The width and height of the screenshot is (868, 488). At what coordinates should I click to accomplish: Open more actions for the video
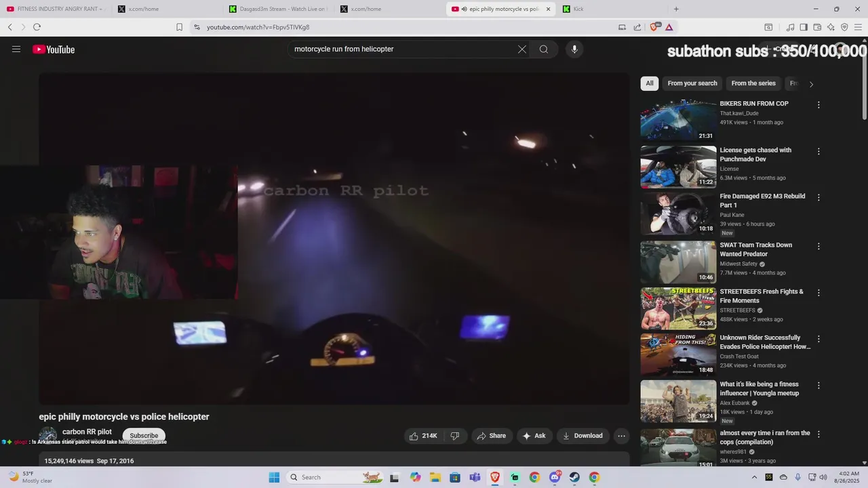click(621, 436)
